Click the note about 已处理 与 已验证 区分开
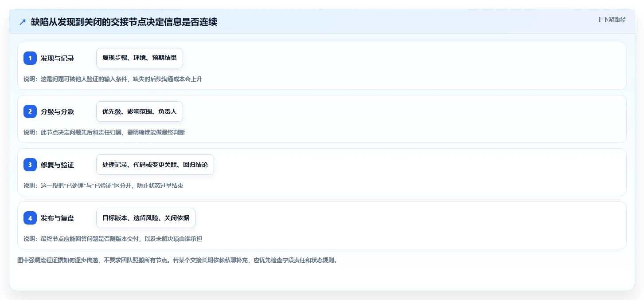Image resolution: width=644 pixels, height=300 pixels. 103,186
